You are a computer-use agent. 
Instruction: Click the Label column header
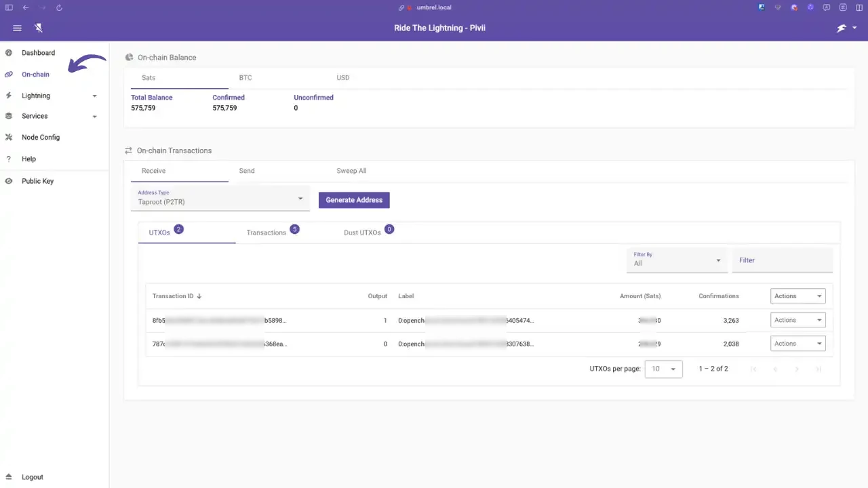(406, 296)
